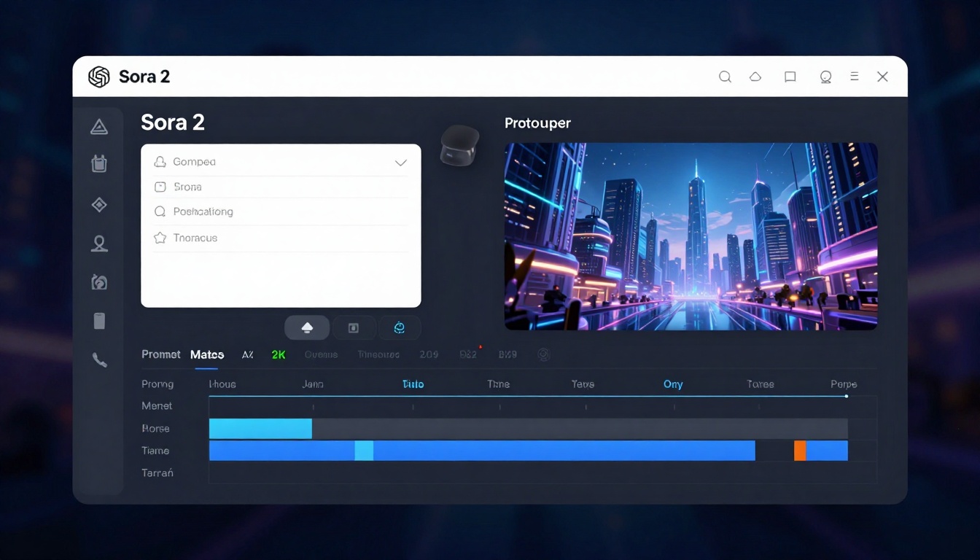Select the Srona list entry

tap(281, 187)
